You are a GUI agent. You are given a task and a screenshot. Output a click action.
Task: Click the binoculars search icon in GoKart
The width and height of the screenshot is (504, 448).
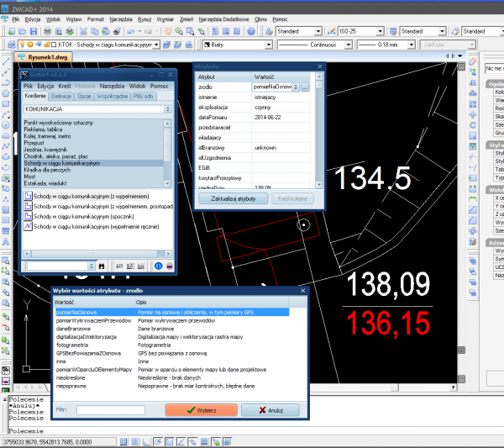tap(102, 266)
